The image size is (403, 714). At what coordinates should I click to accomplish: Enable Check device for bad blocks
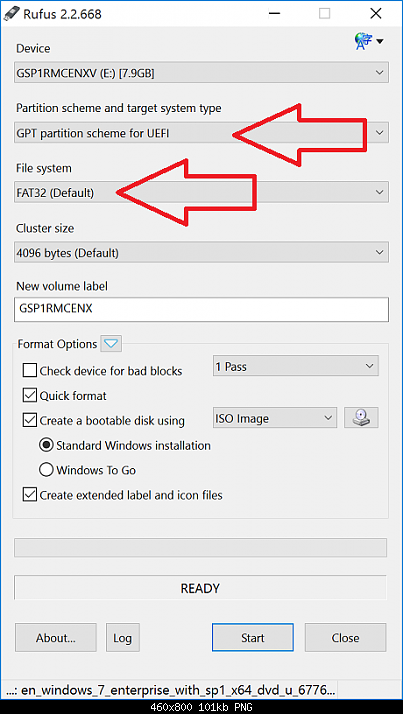(30, 371)
